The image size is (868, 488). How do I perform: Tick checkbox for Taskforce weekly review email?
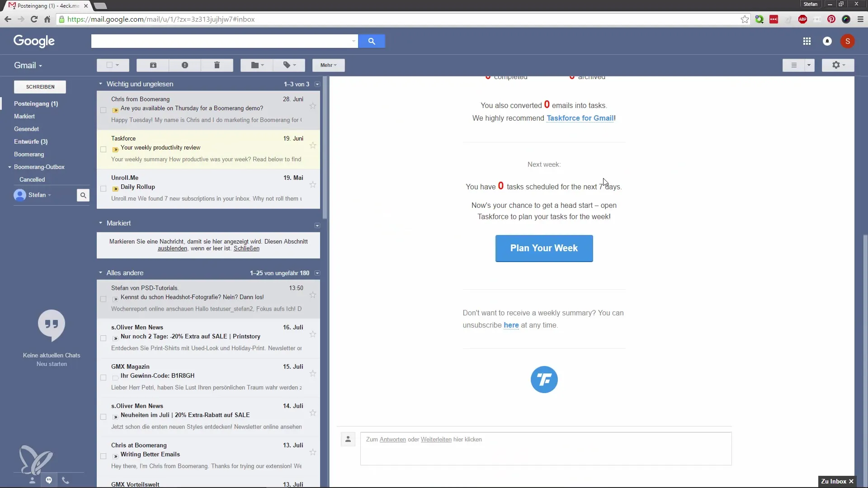pyautogui.click(x=104, y=149)
